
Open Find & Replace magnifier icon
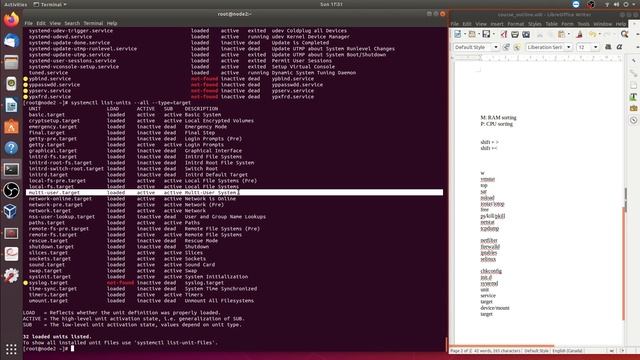624,34
